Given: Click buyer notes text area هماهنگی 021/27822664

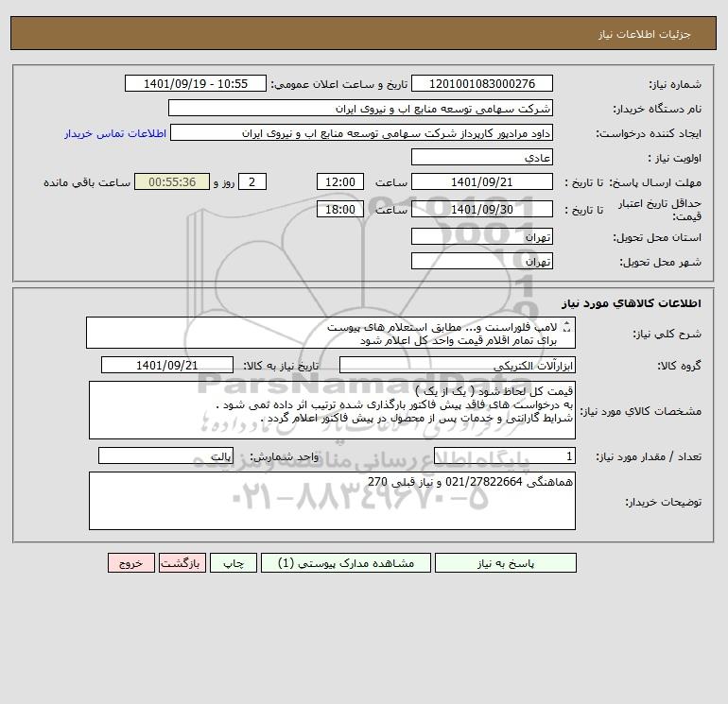Looking at the screenshot, I should (332, 501).
